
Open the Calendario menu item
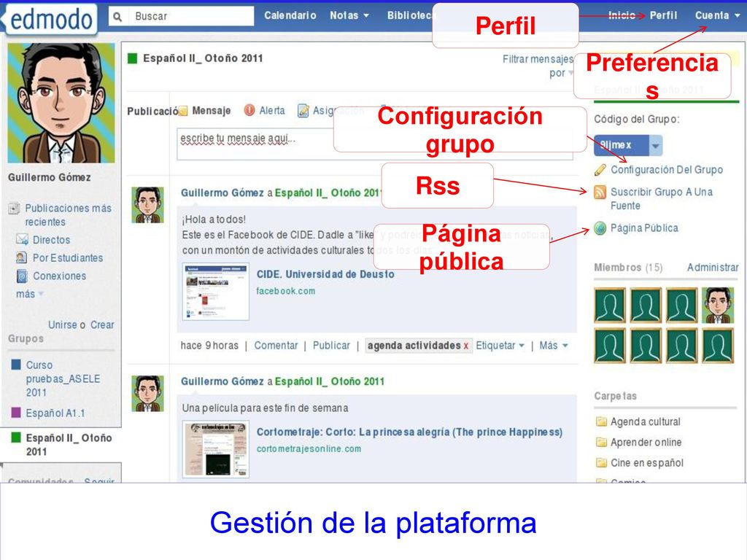click(290, 15)
